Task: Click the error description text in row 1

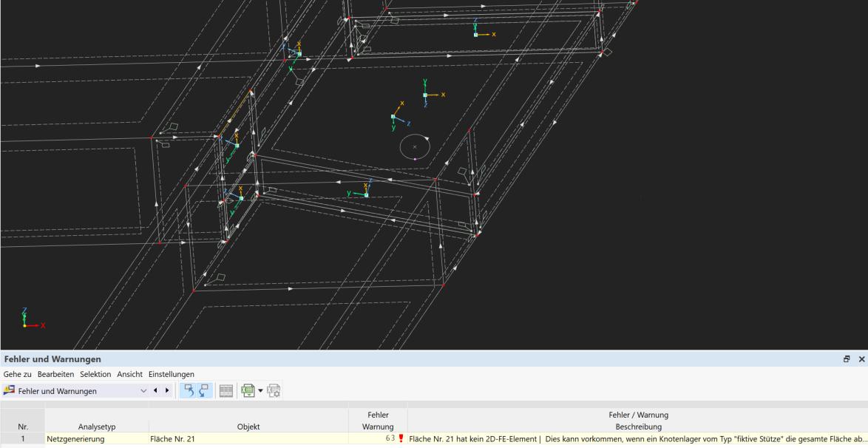Action: click(636, 438)
